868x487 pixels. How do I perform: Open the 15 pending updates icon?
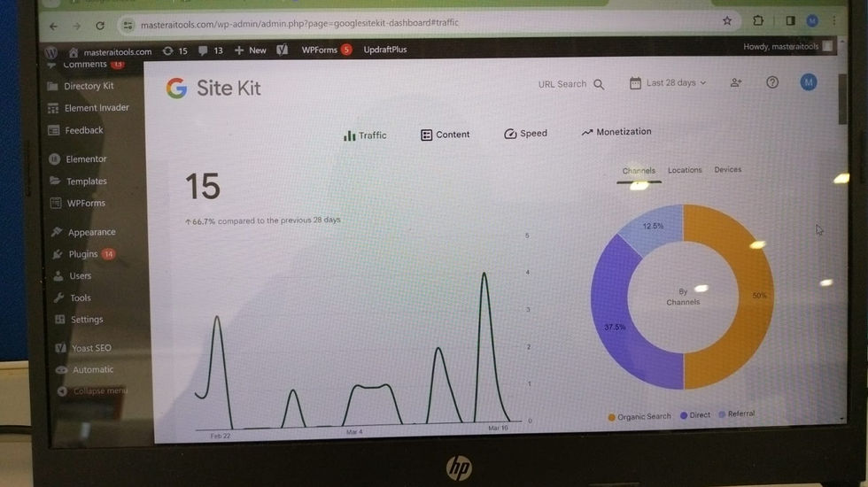tap(175, 51)
